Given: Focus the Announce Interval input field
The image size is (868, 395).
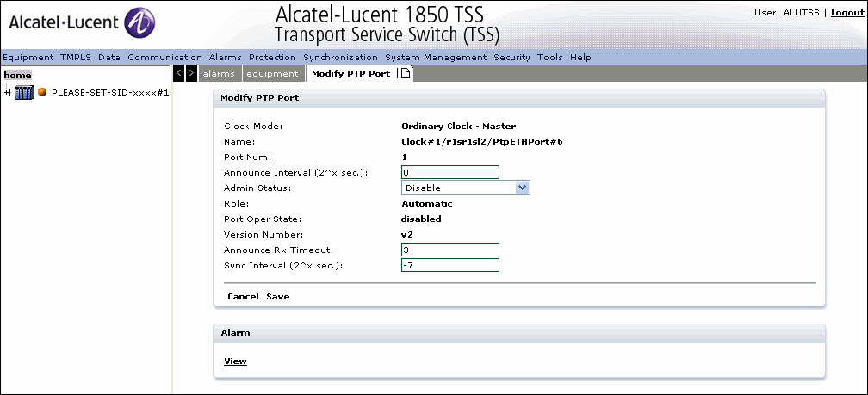Looking at the screenshot, I should coord(450,172).
